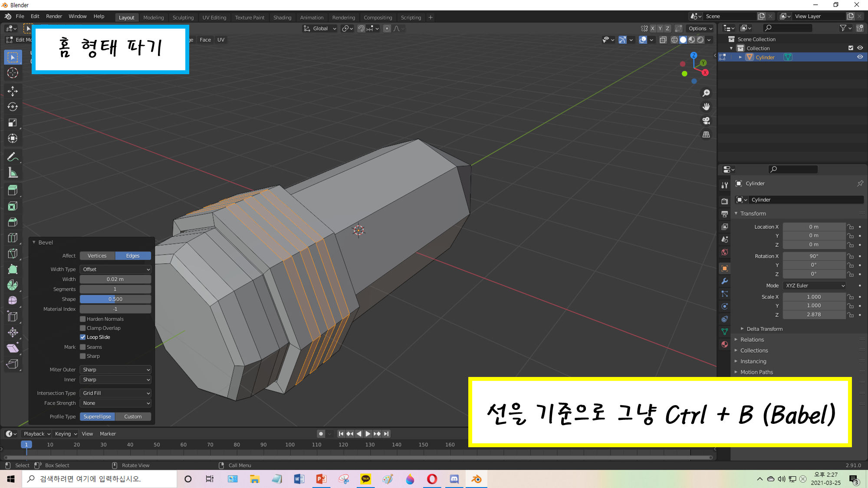Select the Measure tool icon

click(x=13, y=173)
